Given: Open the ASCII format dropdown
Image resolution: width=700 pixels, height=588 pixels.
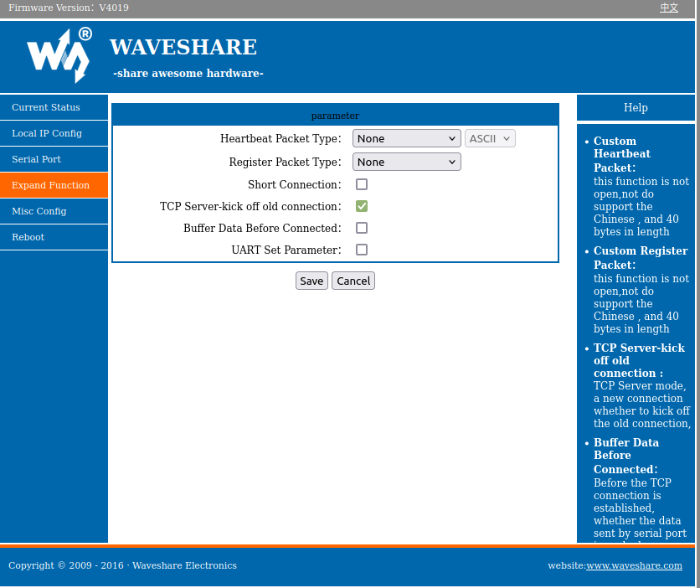Looking at the screenshot, I should pos(490,139).
